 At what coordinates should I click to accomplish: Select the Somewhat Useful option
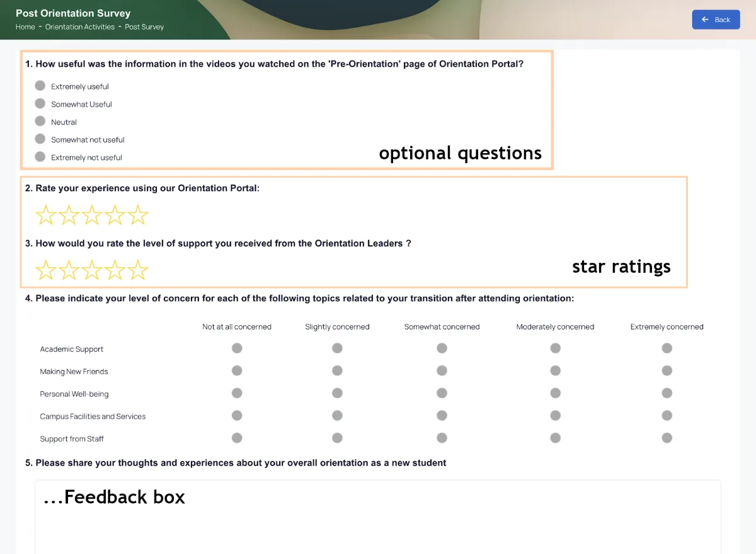tap(40, 103)
